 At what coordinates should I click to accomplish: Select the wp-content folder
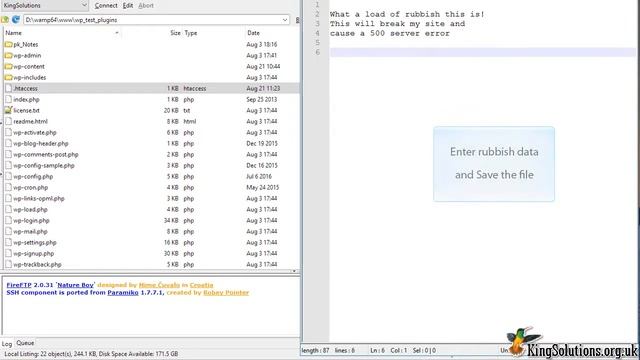pos(29,67)
